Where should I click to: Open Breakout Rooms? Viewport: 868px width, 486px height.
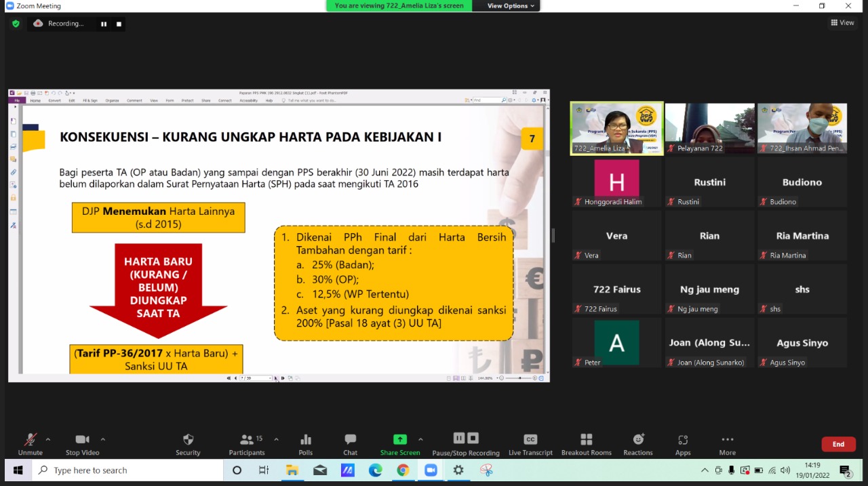click(586, 444)
